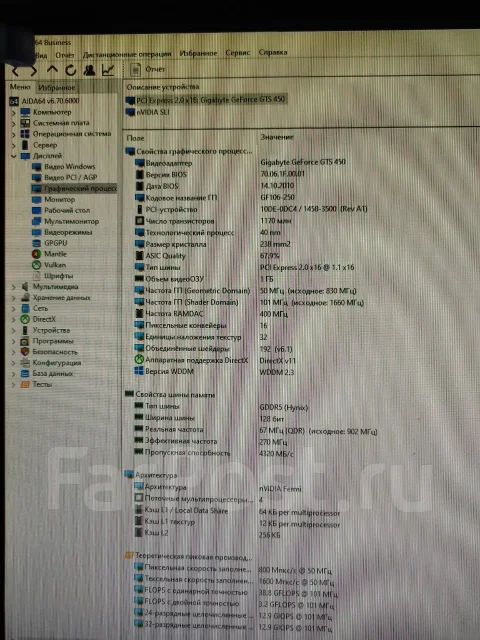The image size is (480, 640).
Task: Select Рабочий стол tree item
Action: pyautogui.click(x=61, y=211)
